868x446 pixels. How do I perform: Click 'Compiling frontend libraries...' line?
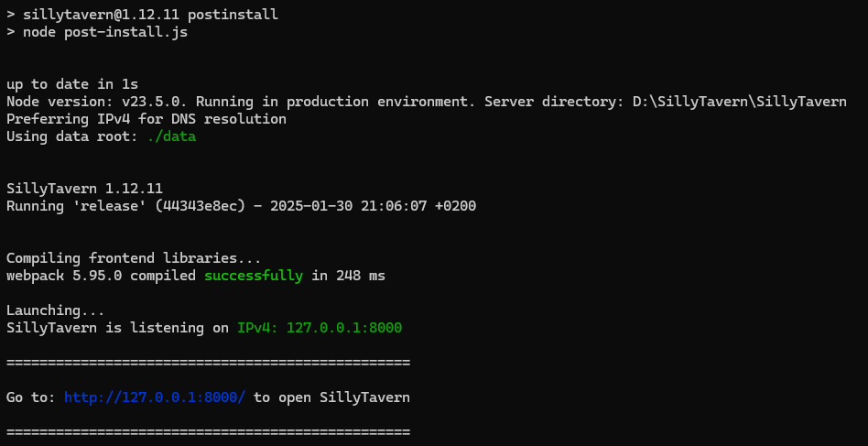pyautogui.click(x=134, y=258)
